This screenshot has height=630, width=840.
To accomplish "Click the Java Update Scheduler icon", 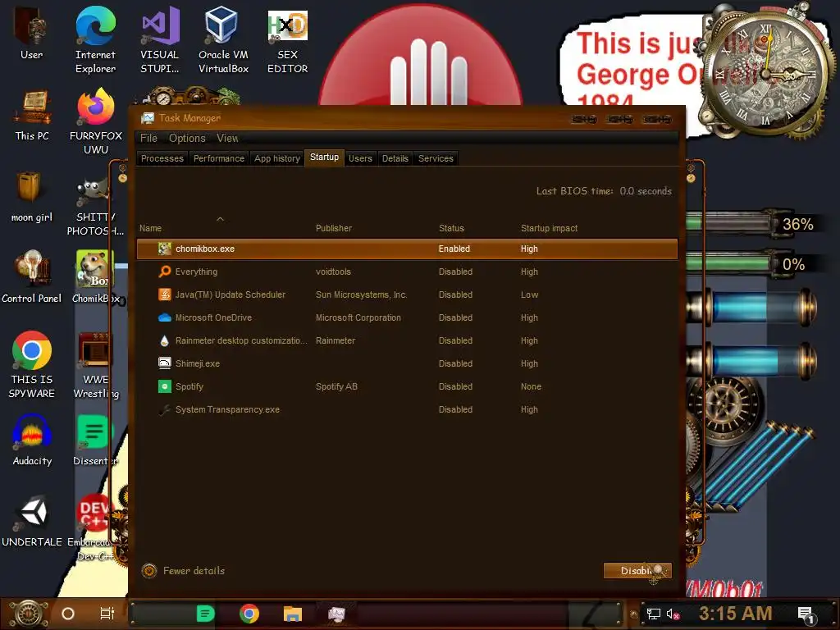I will 164,294.
